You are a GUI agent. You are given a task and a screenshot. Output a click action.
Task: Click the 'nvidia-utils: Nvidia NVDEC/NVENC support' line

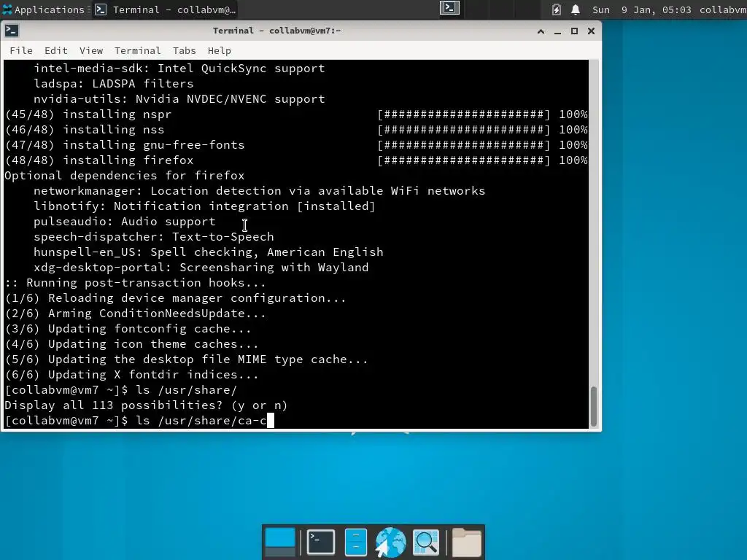coord(179,99)
